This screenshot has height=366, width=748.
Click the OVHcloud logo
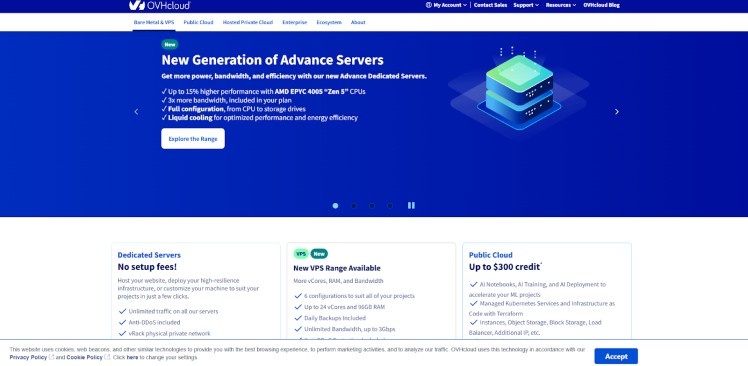click(x=160, y=5)
